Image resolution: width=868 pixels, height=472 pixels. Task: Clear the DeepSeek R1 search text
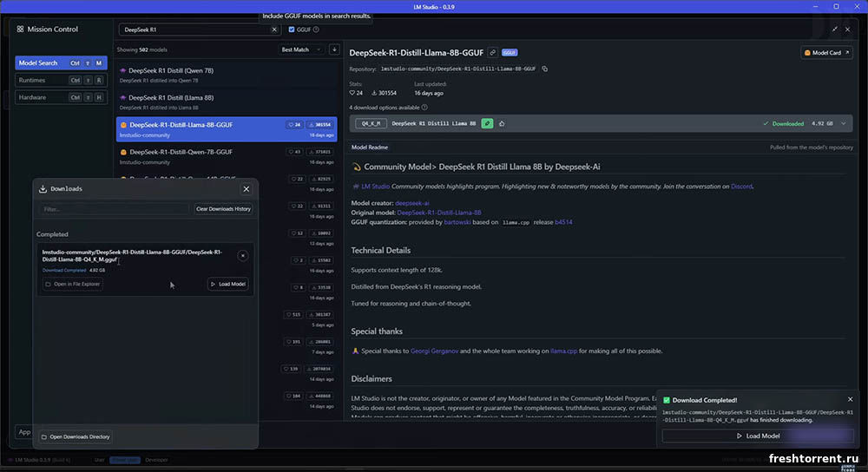[x=274, y=29]
